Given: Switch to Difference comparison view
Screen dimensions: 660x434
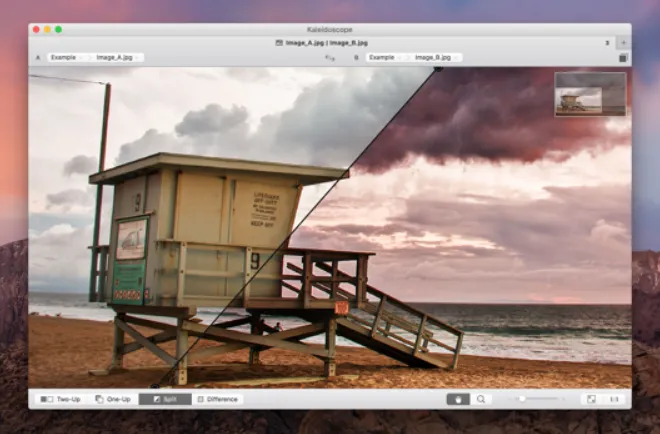Looking at the screenshot, I should tap(218, 399).
